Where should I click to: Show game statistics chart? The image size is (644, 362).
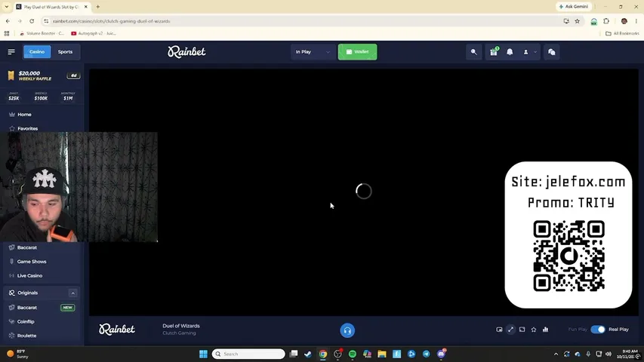pos(545,330)
